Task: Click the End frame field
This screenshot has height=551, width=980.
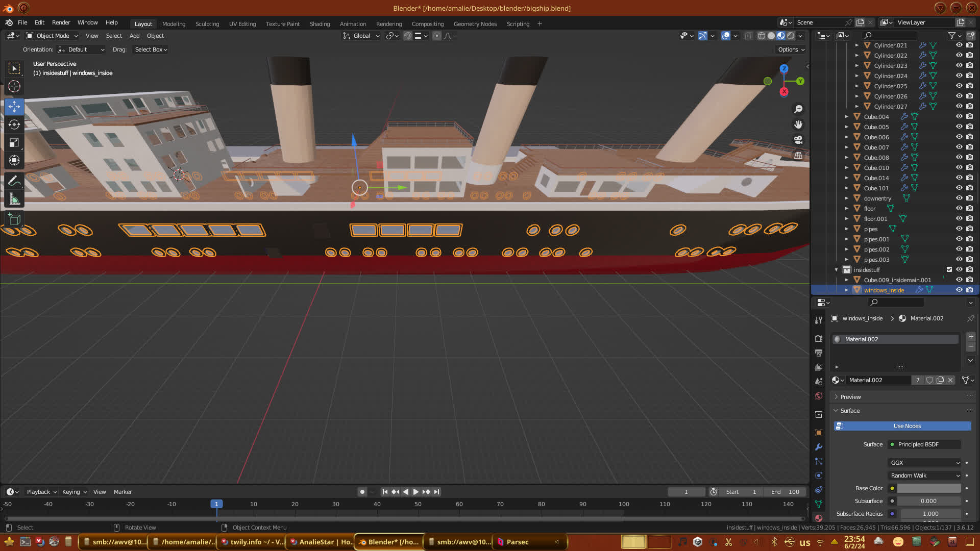Action: (x=785, y=492)
